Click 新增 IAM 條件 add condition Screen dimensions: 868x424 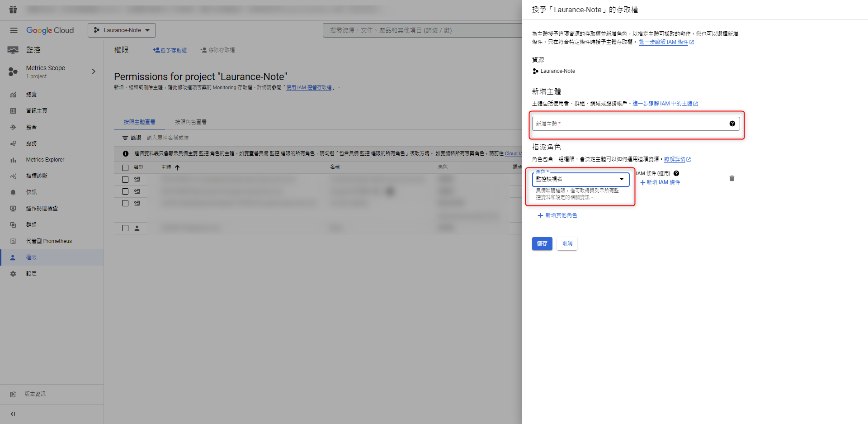(x=660, y=182)
